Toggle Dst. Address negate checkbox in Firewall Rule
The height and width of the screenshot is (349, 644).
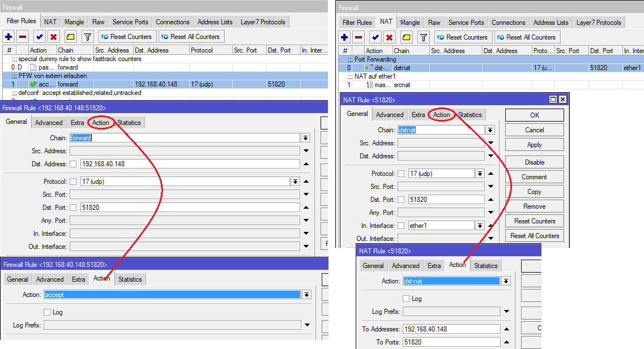pos(73,164)
